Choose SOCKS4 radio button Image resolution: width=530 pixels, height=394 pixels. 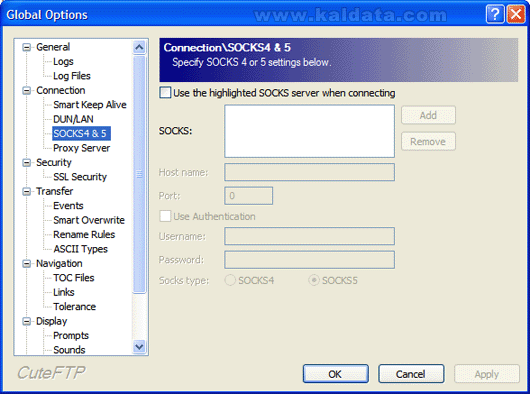coord(230,280)
